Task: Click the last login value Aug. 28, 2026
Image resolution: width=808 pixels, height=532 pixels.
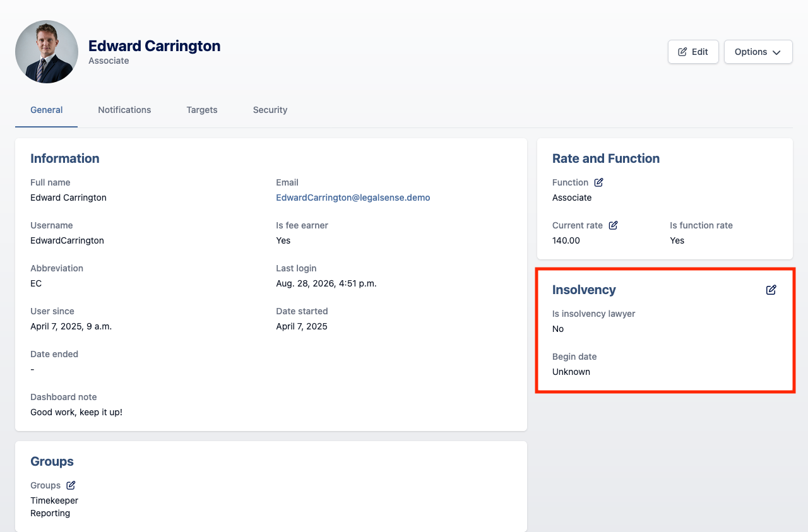Action: tap(326, 283)
